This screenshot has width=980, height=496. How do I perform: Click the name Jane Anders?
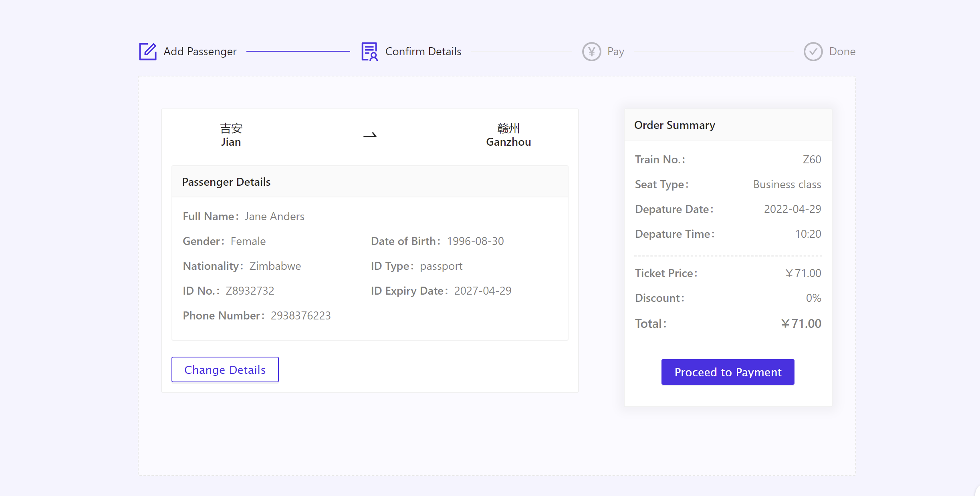[x=274, y=217]
